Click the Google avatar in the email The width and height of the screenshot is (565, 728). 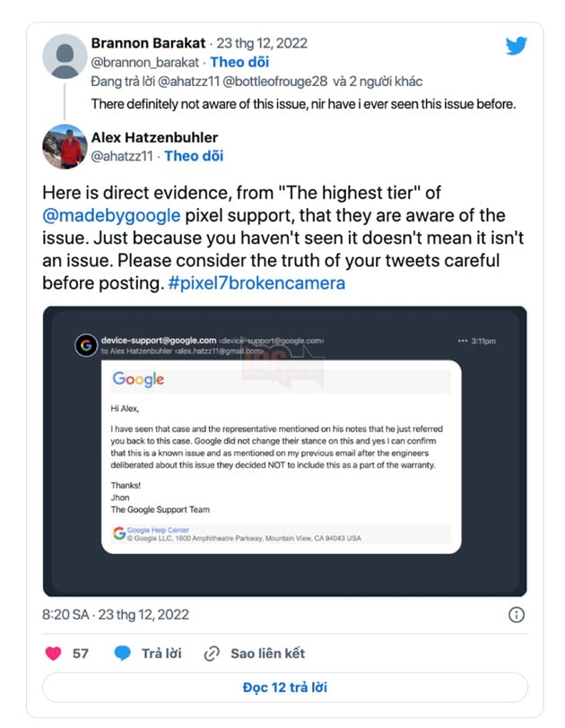click(x=85, y=345)
